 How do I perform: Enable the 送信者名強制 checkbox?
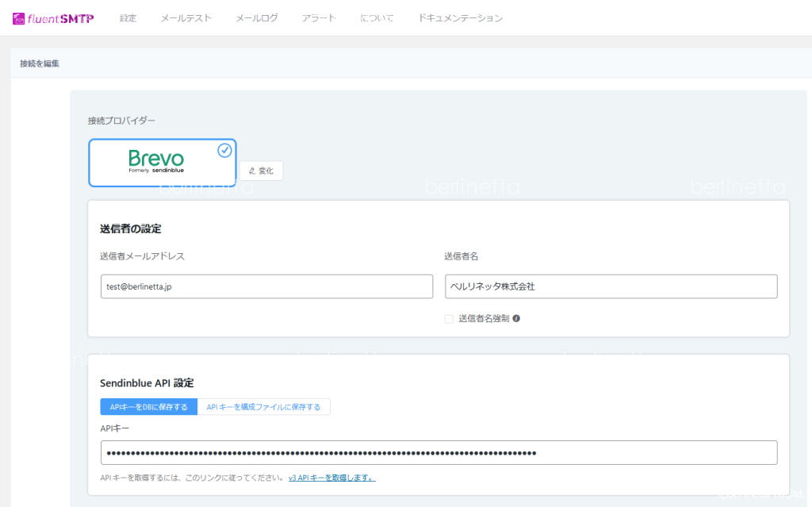pyautogui.click(x=449, y=319)
